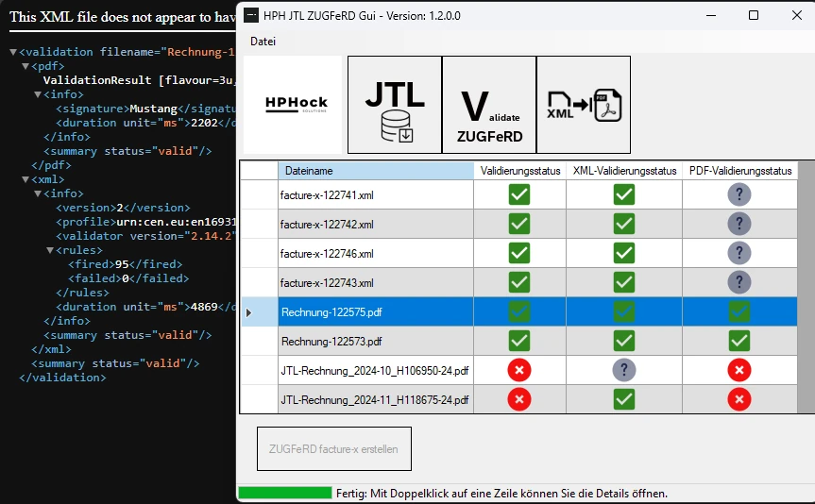
Task: Select row facture-x-122742.xml
Action: click(x=519, y=224)
